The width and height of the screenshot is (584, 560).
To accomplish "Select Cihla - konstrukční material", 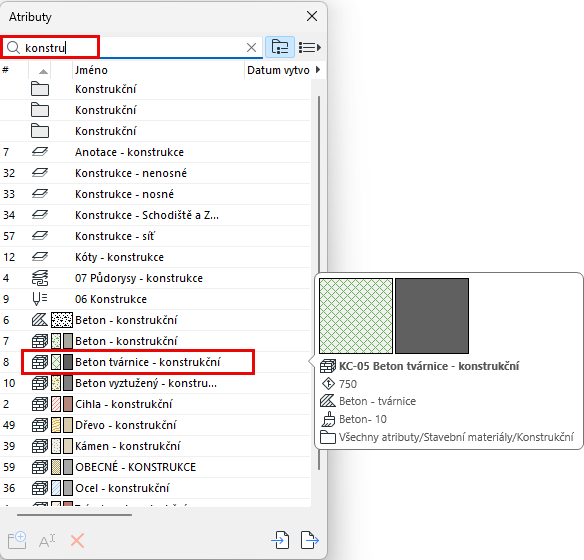I will pos(155,404).
